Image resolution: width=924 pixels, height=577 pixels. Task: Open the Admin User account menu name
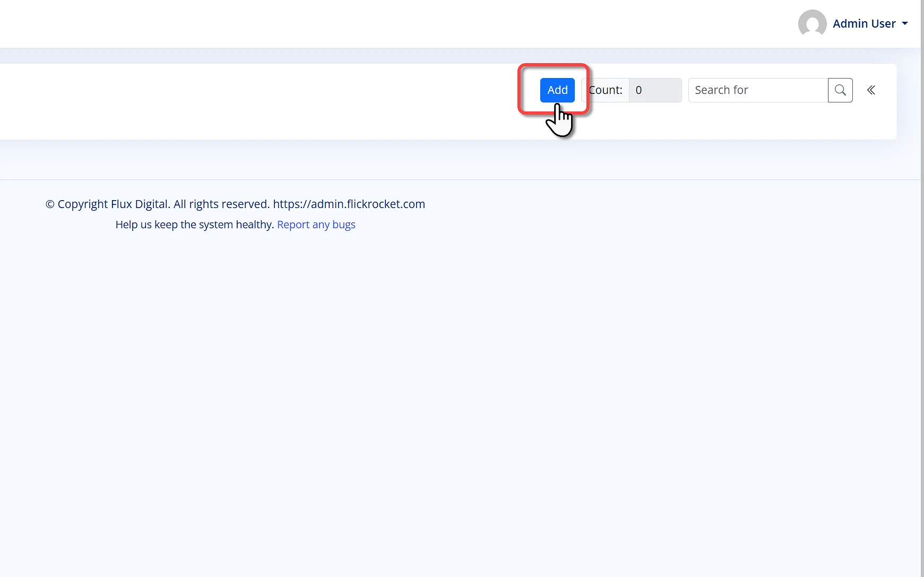pos(863,23)
